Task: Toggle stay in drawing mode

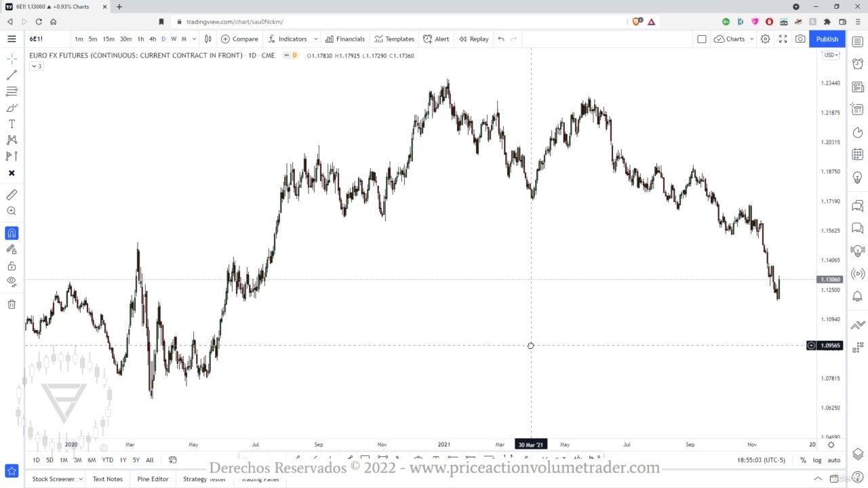Action: coord(12,249)
